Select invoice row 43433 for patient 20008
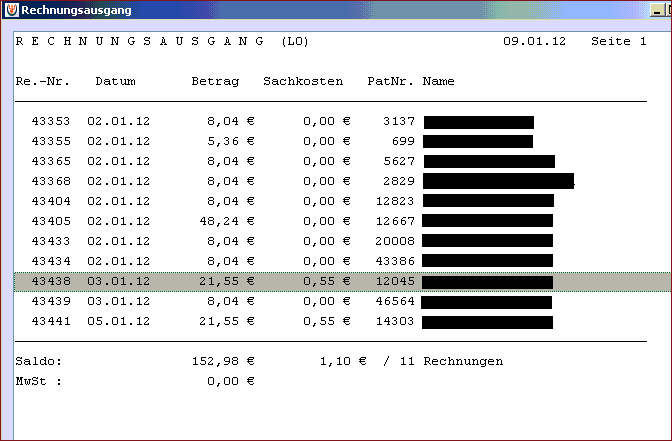The image size is (672, 441). (342, 241)
